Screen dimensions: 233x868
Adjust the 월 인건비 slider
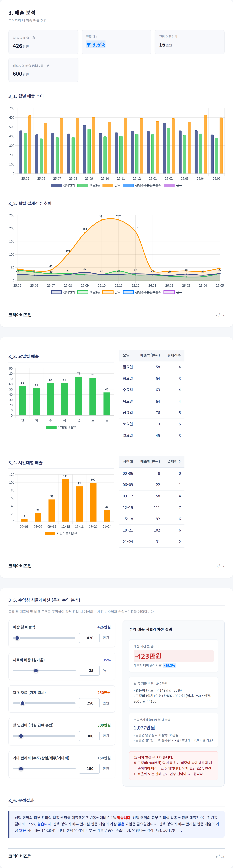tap(44, 736)
